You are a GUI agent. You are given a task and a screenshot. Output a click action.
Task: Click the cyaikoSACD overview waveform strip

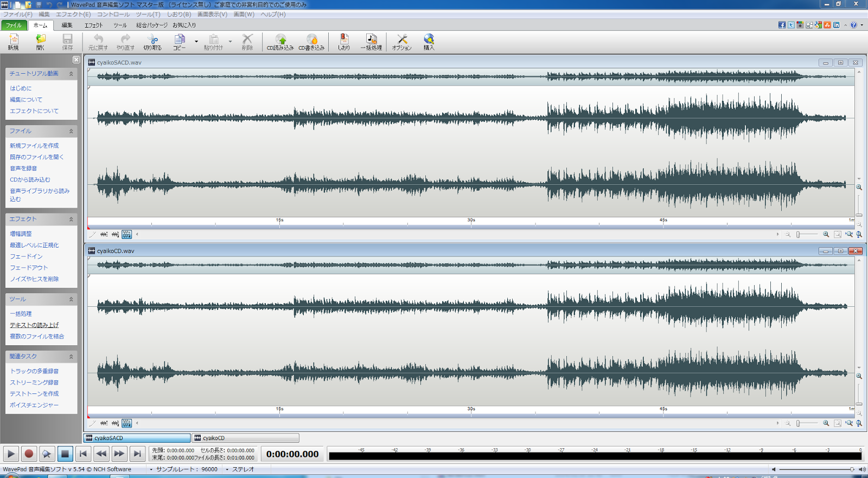[471, 76]
